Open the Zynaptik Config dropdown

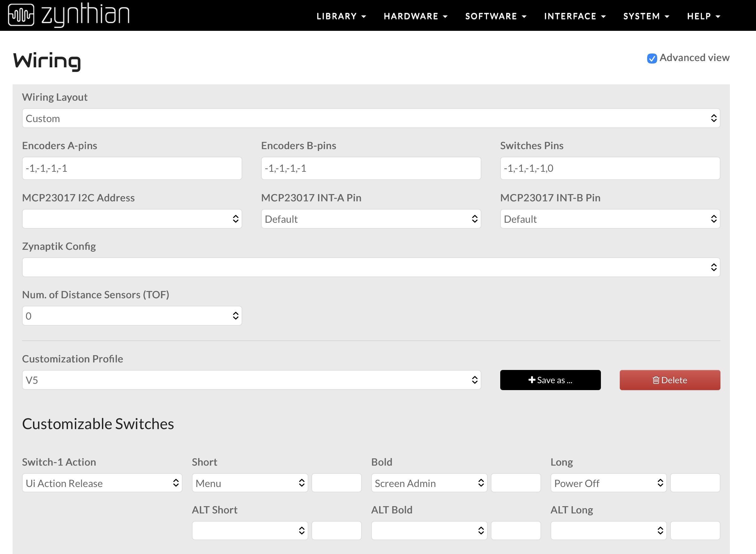click(x=371, y=267)
